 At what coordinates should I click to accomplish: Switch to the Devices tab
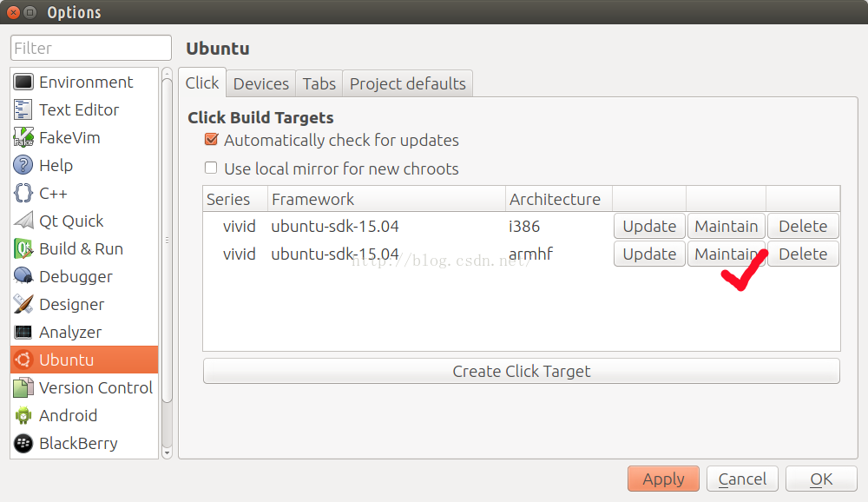point(260,83)
